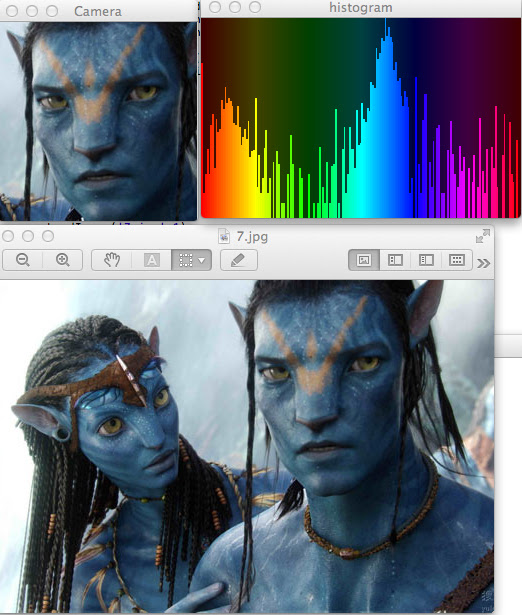Switch to Content Only view

point(364,260)
